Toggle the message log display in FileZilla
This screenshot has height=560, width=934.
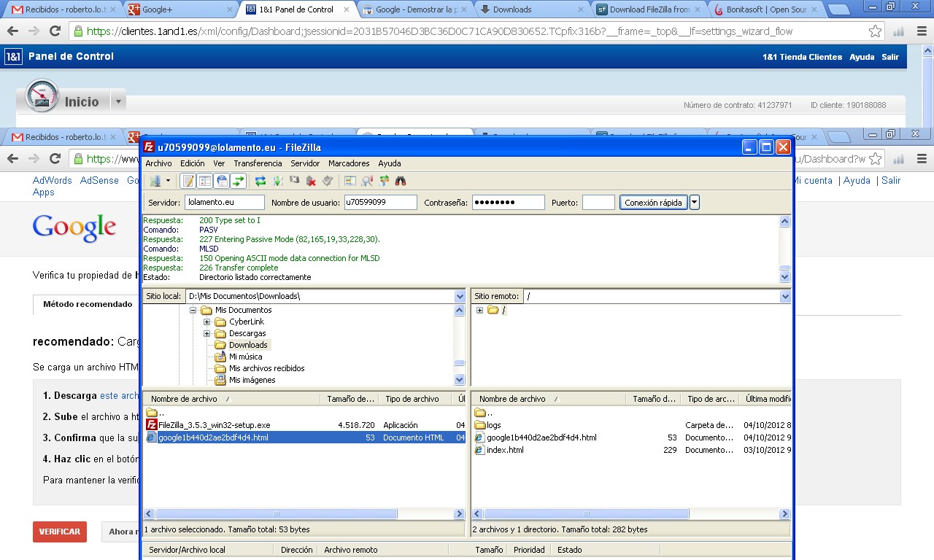click(188, 181)
